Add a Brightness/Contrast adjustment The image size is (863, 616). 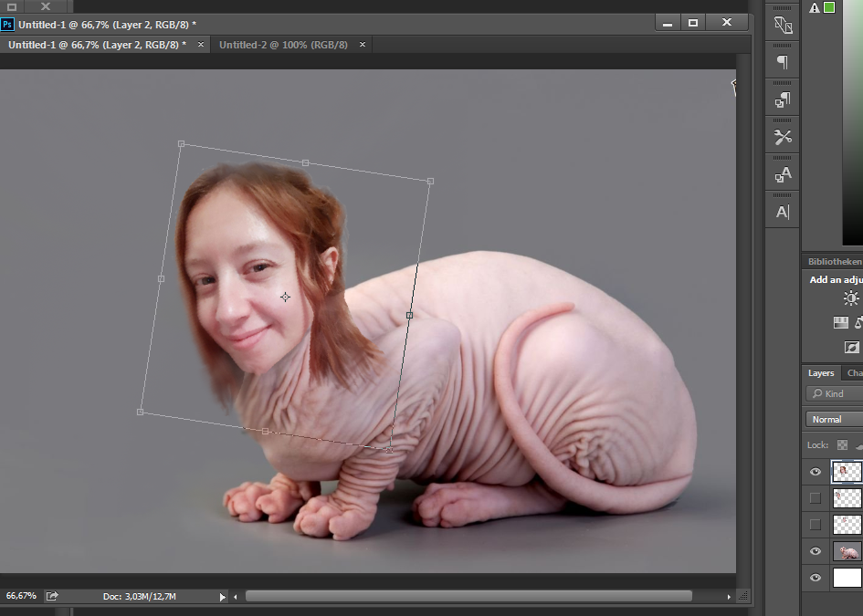pyautogui.click(x=851, y=298)
